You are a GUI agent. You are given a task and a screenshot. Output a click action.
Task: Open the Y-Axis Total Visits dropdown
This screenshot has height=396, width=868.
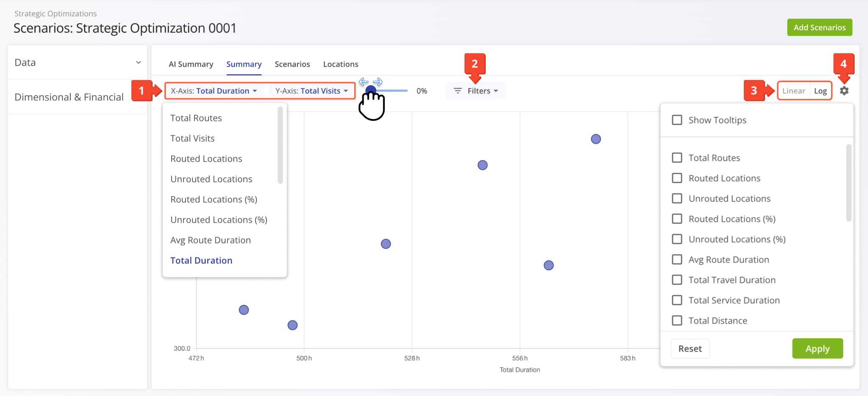(312, 91)
